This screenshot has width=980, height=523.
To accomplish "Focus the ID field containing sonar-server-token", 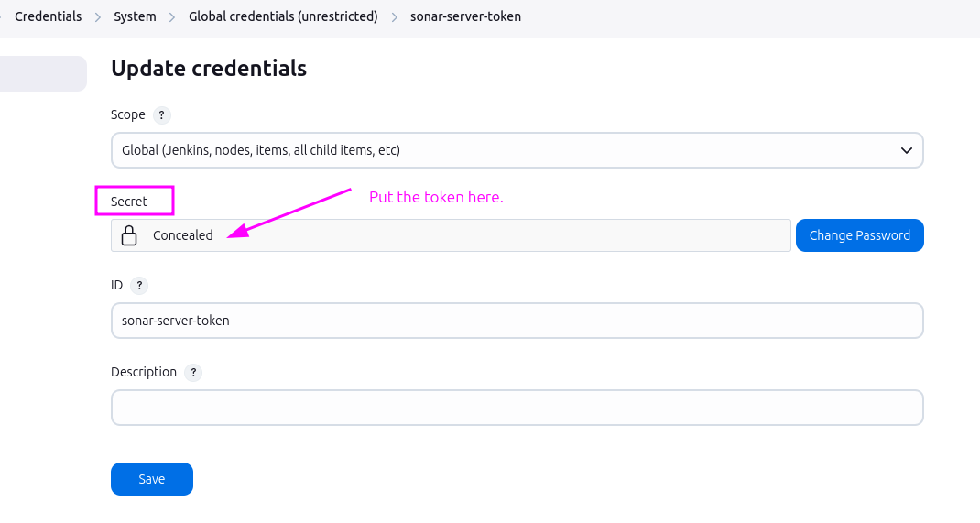I will pos(517,321).
